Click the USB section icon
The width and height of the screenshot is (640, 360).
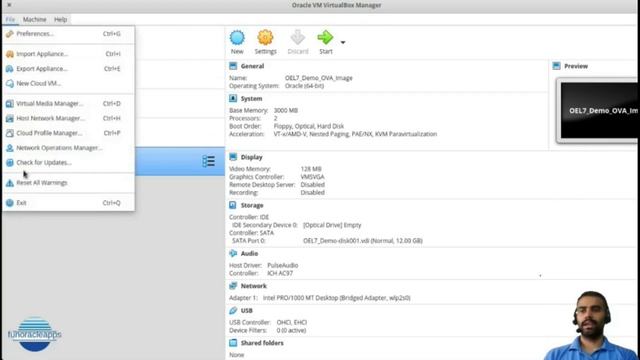[x=233, y=310]
